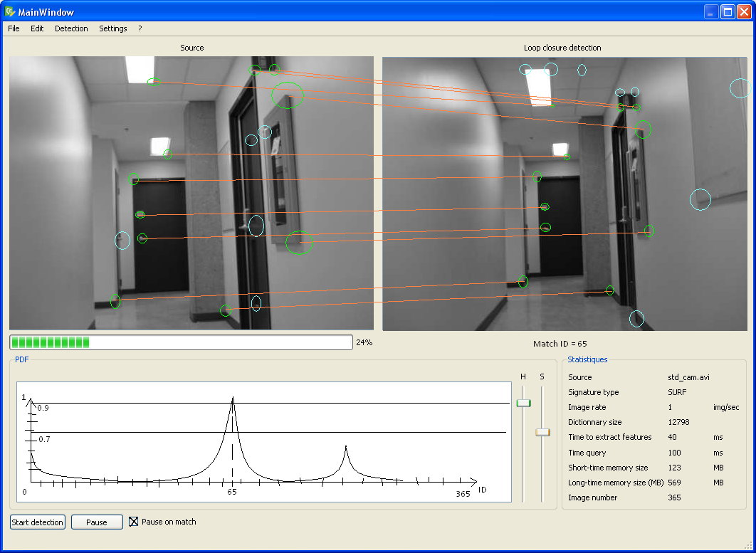Maximize the MainWindow
The image size is (756, 553).
728,11
